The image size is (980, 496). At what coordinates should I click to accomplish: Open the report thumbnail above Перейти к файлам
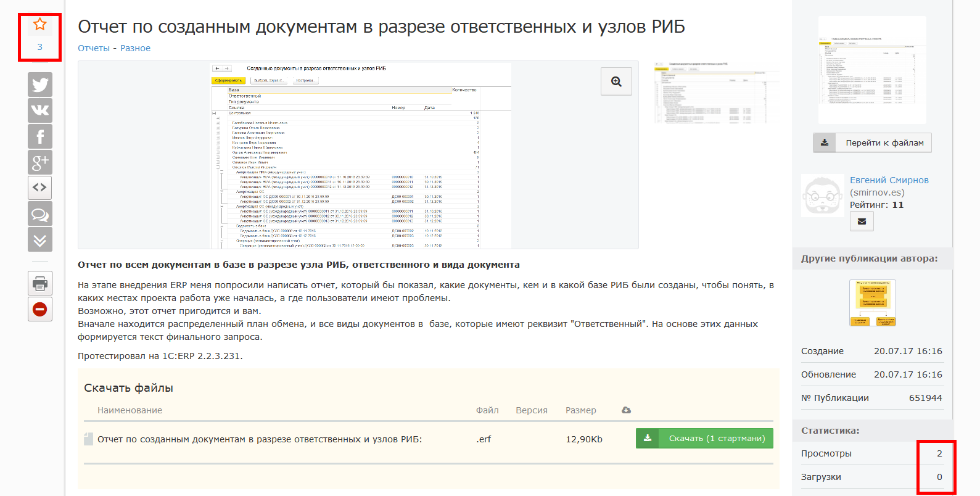872,70
